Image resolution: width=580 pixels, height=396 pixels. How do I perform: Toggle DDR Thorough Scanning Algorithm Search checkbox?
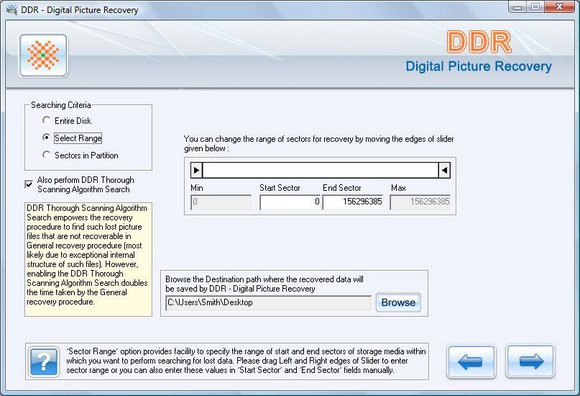coord(28,184)
